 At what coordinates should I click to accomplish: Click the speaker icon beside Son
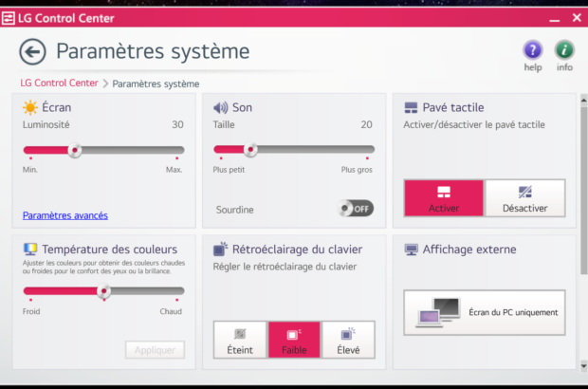point(221,108)
